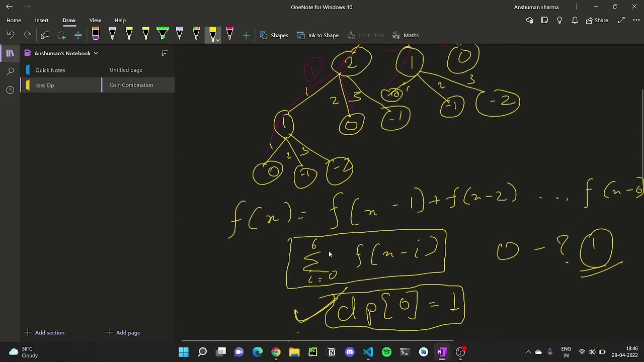Switch to the Home tab
The image size is (644, 362).
point(14,20)
